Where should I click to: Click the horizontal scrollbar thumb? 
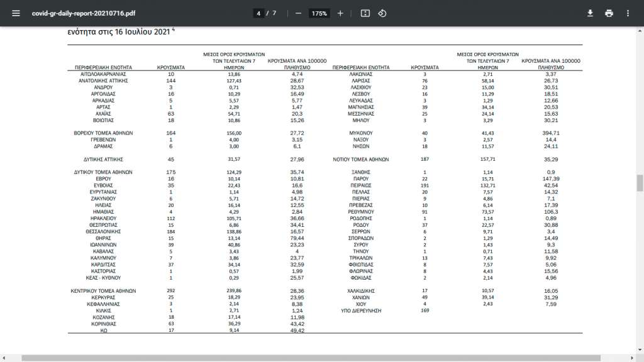point(311,358)
